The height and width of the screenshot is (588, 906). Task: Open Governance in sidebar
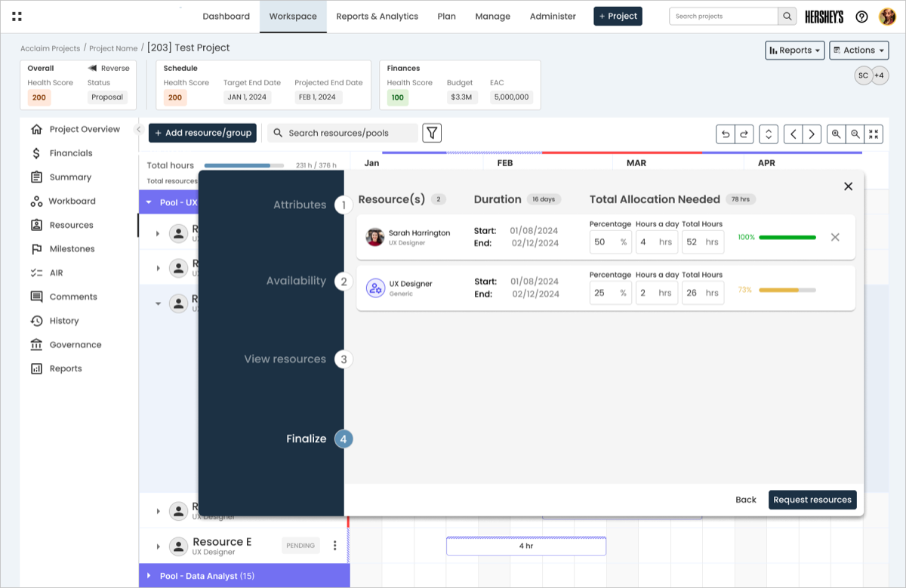pos(66,345)
